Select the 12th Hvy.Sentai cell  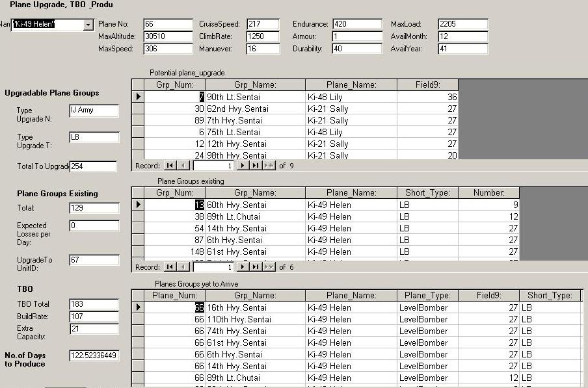click(256, 144)
